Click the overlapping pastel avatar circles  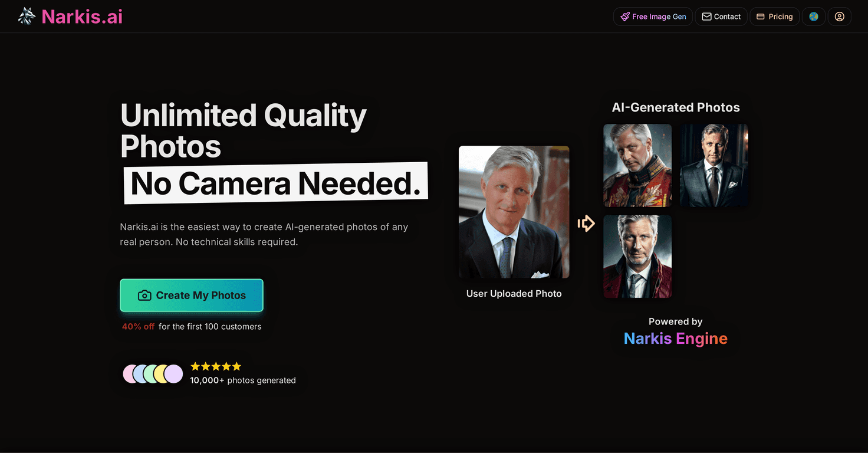[152, 373]
